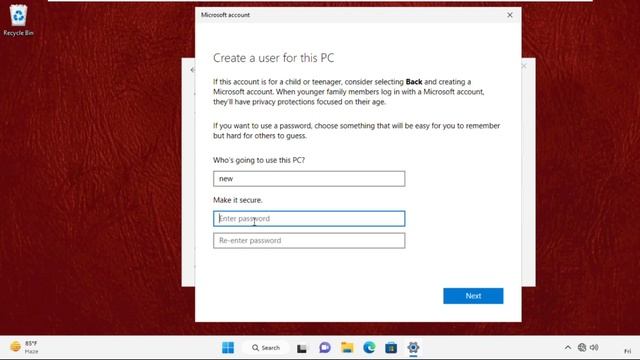This screenshot has width=640, height=360.
Task: Focus the Re-enter password field
Action: click(309, 241)
